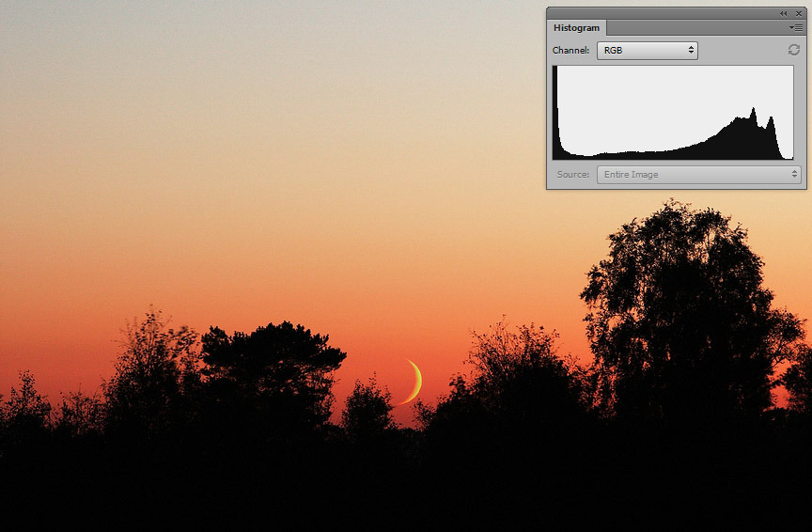Click the histogram graph display

673,113
